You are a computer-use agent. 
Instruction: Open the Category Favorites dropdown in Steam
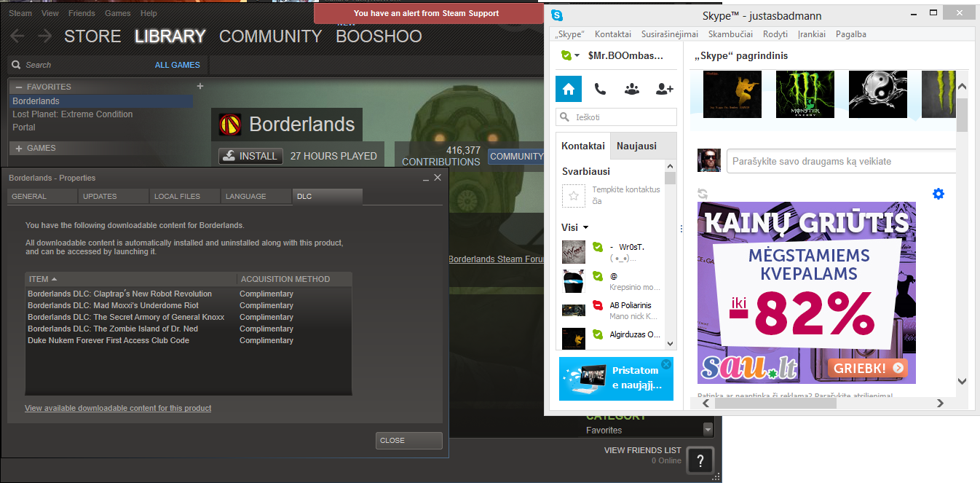tap(708, 429)
